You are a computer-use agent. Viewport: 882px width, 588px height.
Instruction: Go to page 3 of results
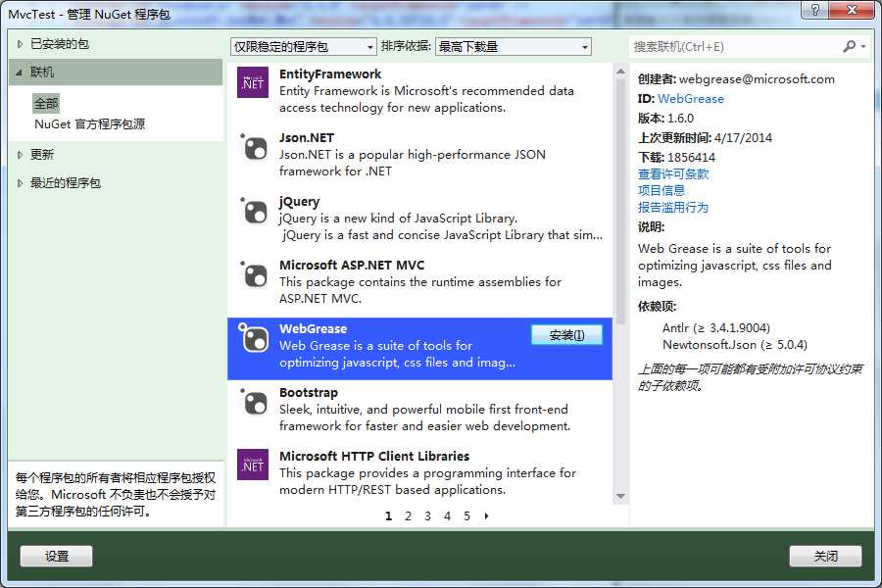click(427, 516)
